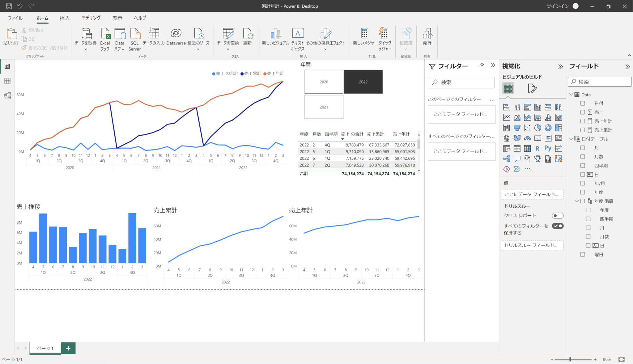The height and width of the screenshot is (364, 633).
Task: Turn off すべてのフィルターを保持する toggle
Action: [558, 226]
